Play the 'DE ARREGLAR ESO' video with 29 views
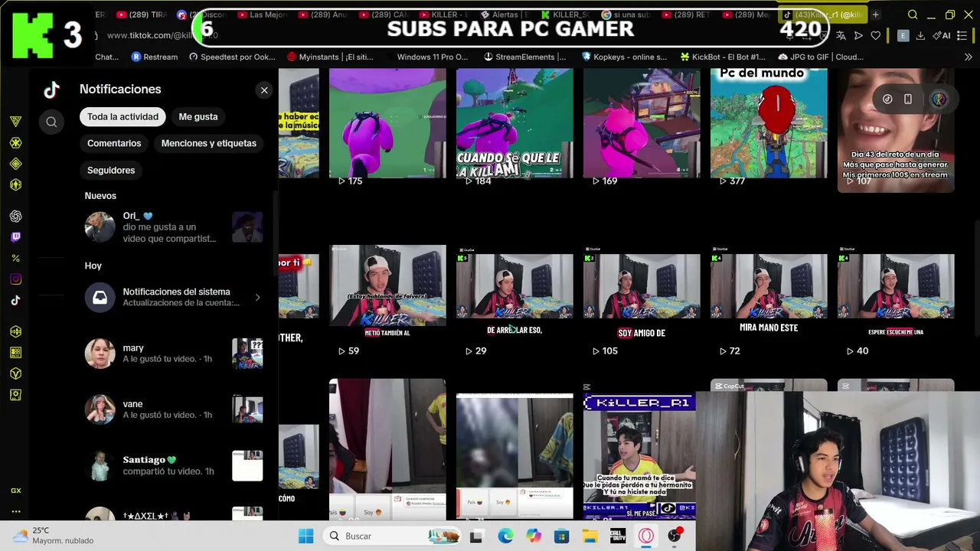This screenshot has width=980, height=551. coord(514,302)
